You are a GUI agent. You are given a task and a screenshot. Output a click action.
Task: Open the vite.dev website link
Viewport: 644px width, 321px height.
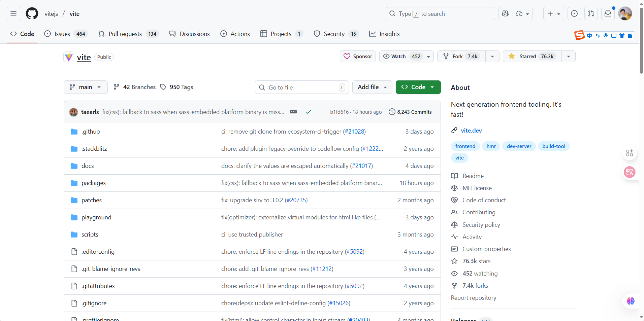point(471,131)
